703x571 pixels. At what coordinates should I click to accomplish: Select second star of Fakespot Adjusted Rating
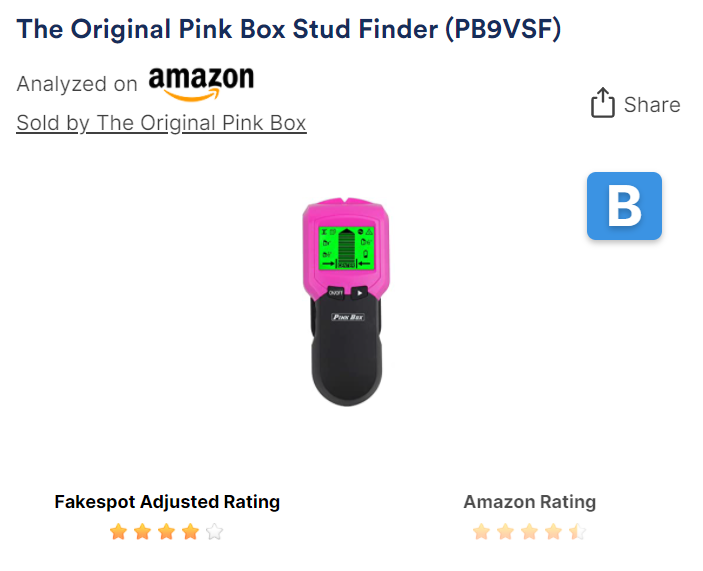[143, 532]
